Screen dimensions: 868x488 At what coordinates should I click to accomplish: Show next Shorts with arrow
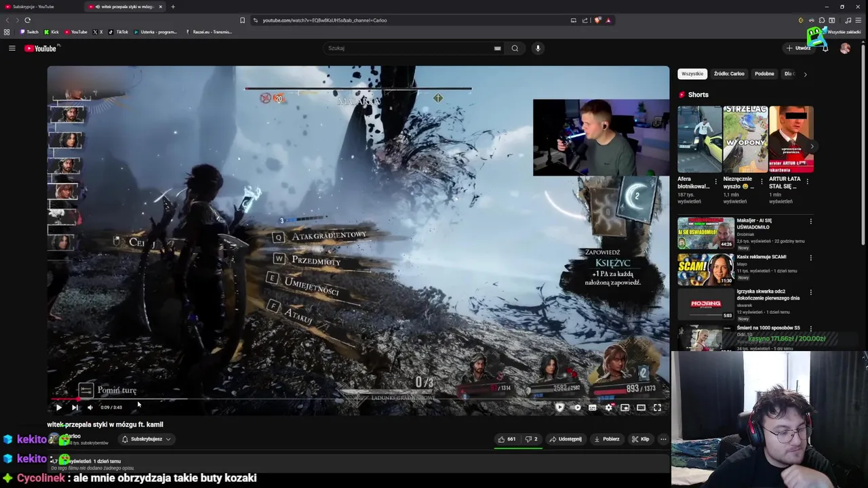point(812,146)
